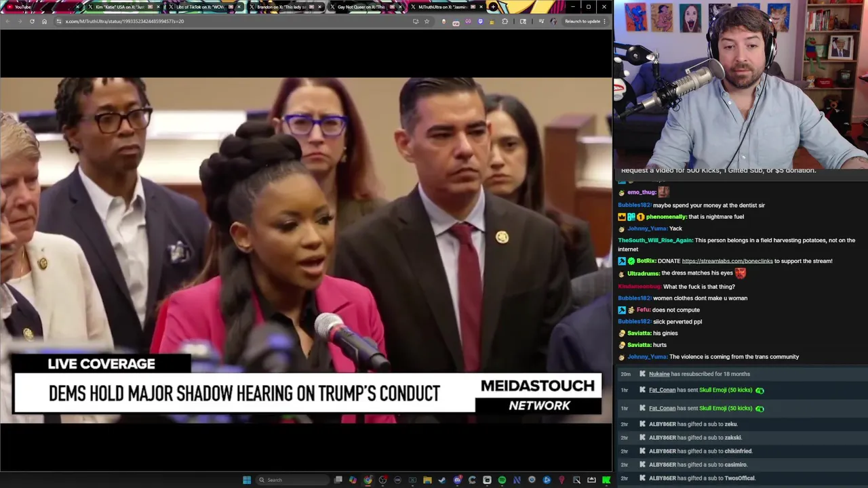Viewport: 868px width, 488px height.
Task: Click Fat_Conan in the first Skull Emoji row
Action: 663,390
